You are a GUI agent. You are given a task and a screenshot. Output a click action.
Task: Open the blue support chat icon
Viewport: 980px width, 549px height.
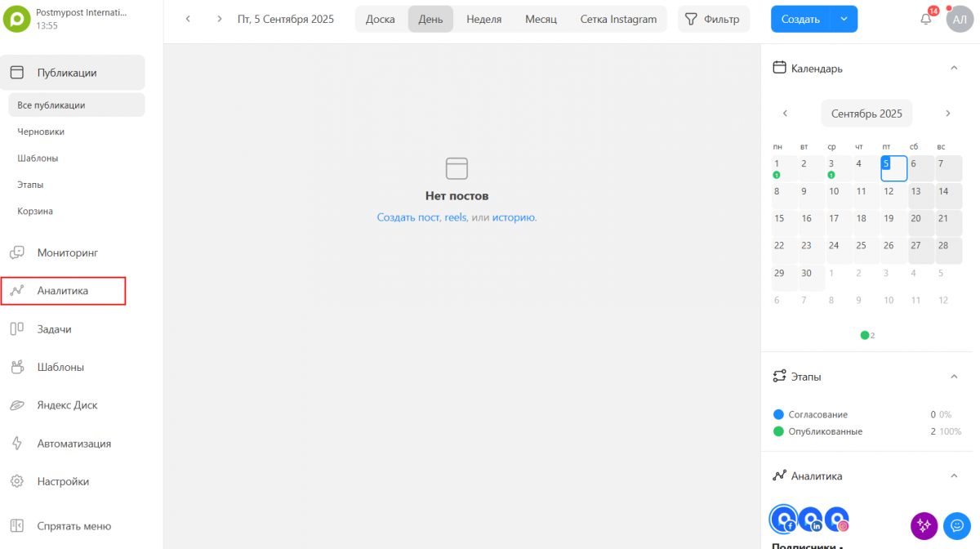point(956,525)
